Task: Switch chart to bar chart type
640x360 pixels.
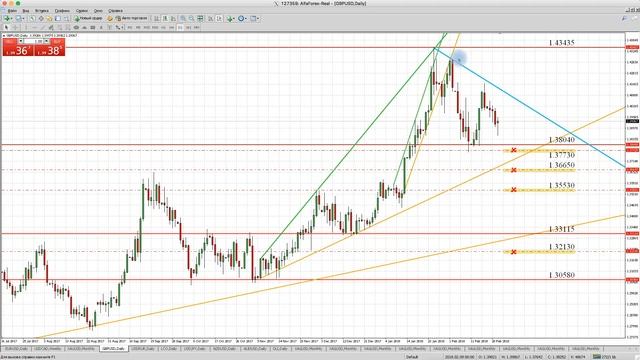Action: pos(156,18)
